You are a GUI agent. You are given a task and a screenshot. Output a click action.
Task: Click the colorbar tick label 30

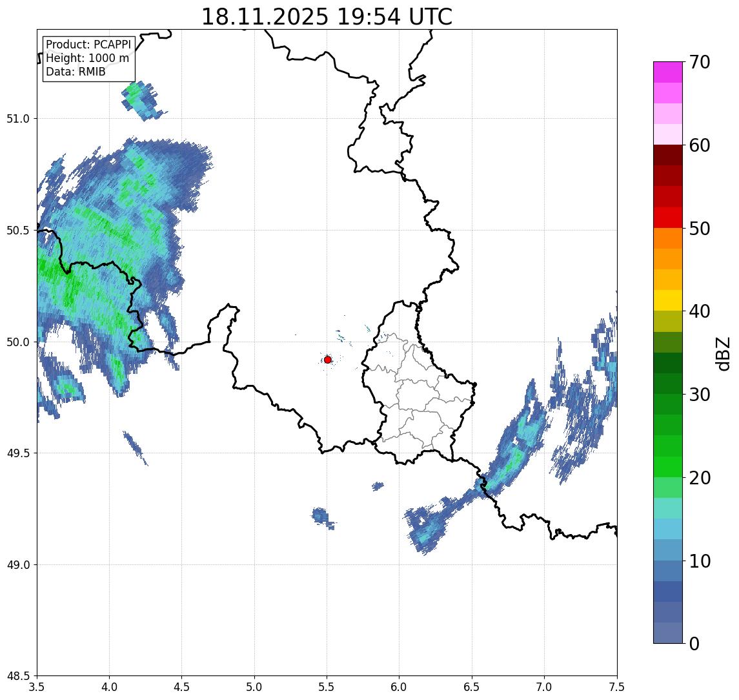[699, 395]
